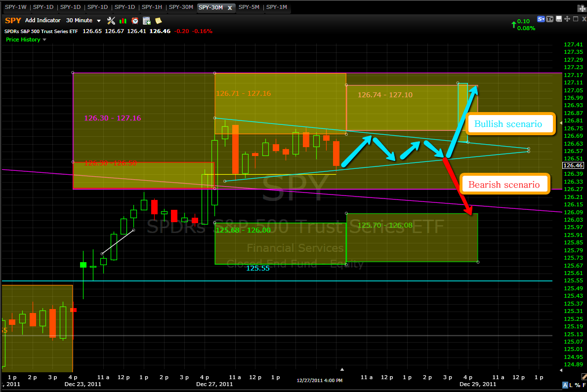Click the Dec 27, 2011 date label
The image size is (587, 392).
point(214,384)
